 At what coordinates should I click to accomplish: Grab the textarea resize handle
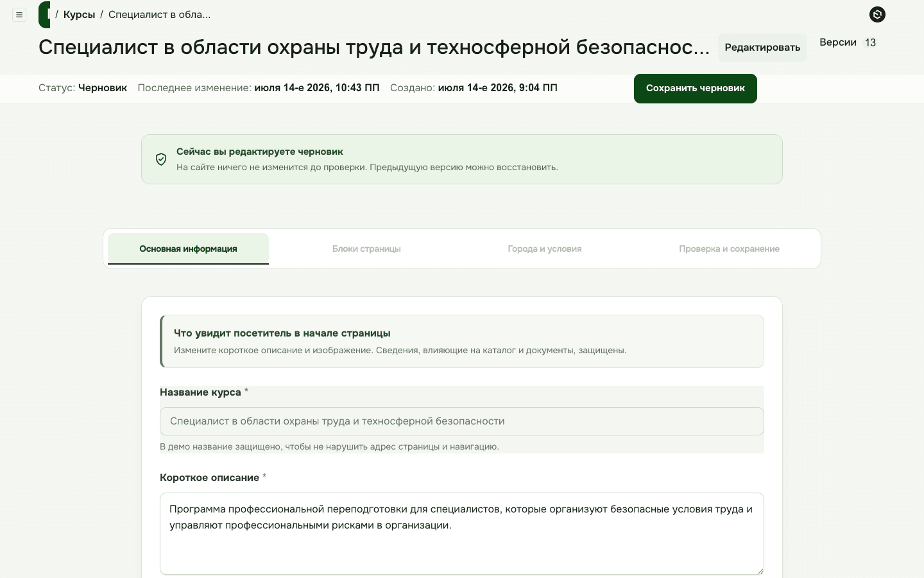[760, 570]
